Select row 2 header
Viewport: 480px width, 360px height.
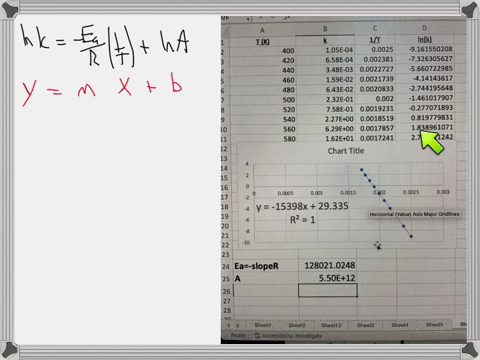tap(223, 52)
